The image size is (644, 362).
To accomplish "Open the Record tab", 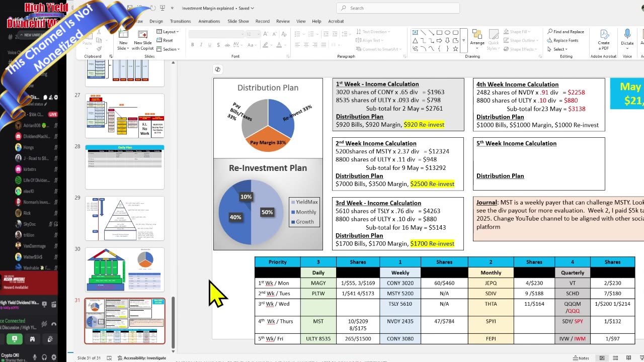I will 262,21.
